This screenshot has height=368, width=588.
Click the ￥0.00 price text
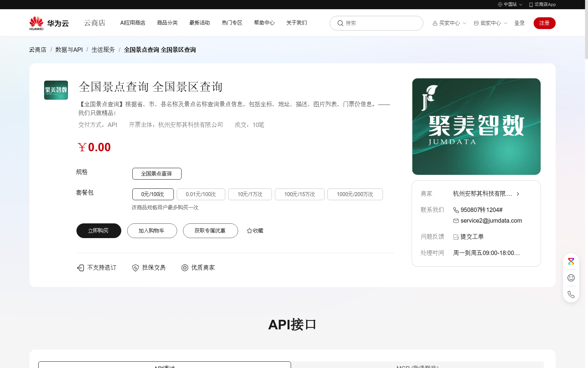[94, 147]
